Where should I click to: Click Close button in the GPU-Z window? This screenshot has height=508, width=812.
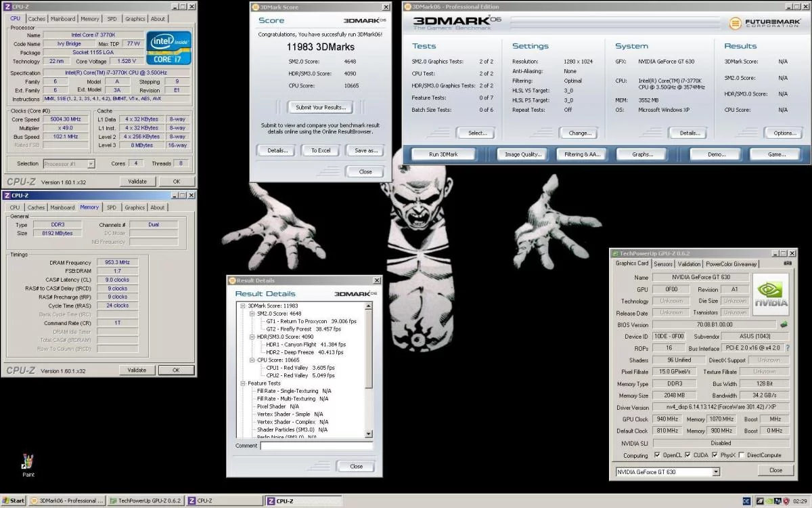point(775,470)
